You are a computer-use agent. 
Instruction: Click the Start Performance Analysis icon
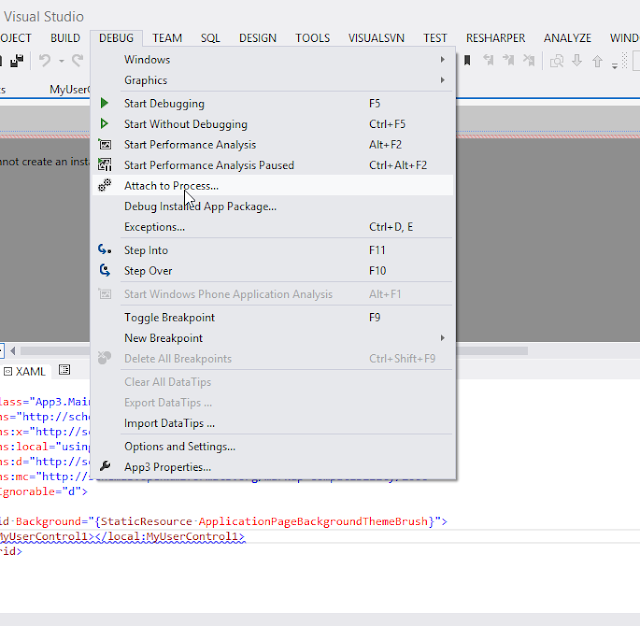point(104,144)
